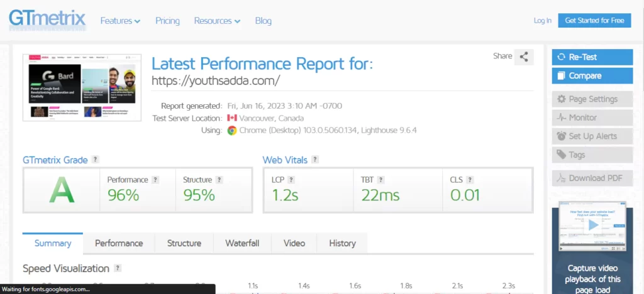Image resolution: width=644 pixels, height=294 pixels.
Task: Click the youthsadda.com page screenshot thumbnail
Action: [82, 87]
